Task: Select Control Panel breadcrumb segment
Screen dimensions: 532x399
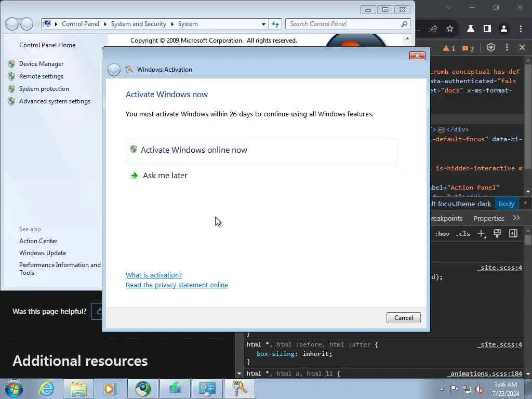Action: 81,24
